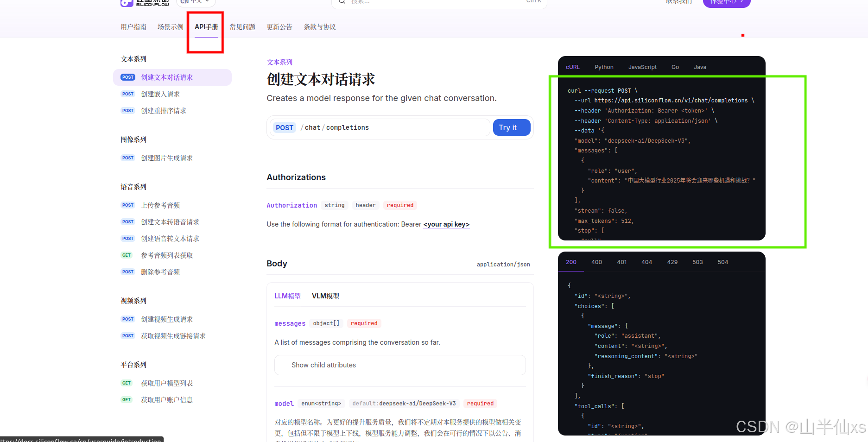Select the Java code tab
The image size is (868, 442).
[700, 67]
